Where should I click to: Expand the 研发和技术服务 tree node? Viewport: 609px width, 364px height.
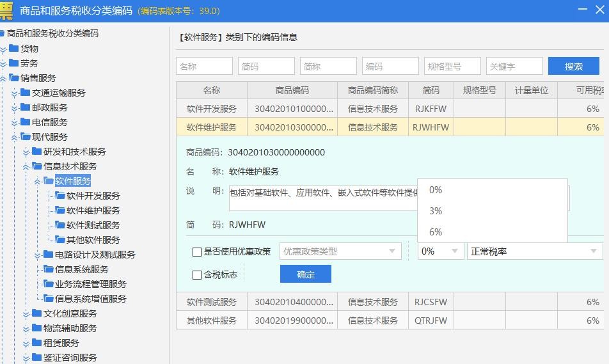click(x=26, y=152)
